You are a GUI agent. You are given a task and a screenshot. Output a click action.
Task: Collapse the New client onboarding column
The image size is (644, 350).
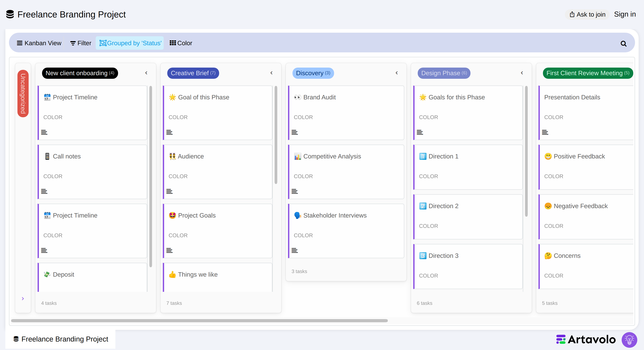click(x=146, y=73)
